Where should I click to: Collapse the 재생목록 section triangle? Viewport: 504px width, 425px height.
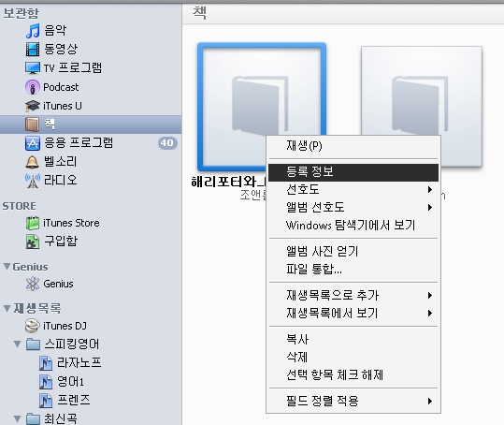(7, 308)
